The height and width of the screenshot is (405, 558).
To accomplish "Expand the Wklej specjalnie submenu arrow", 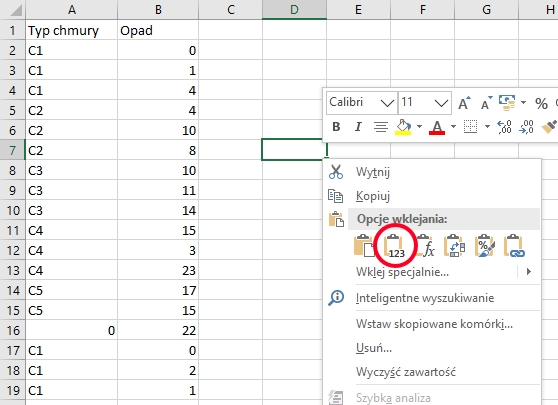I will click(529, 272).
